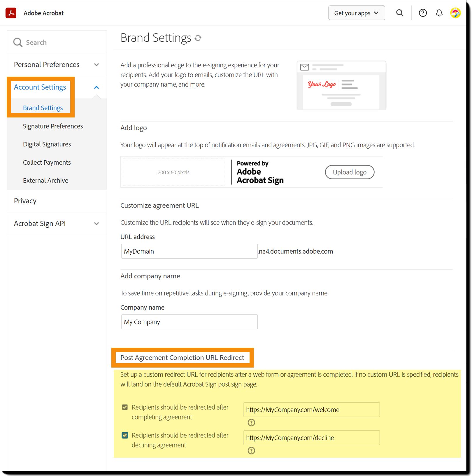Open the user profile avatar
This screenshot has width=472, height=476.
[x=455, y=13]
